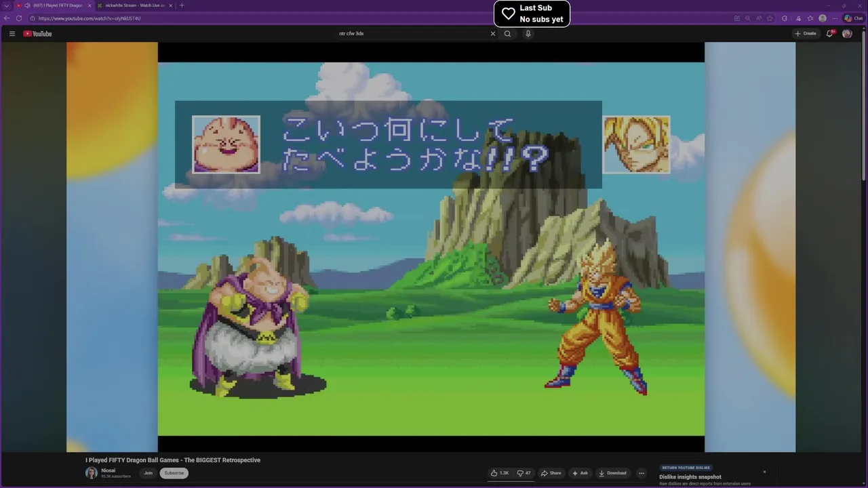Open YouTube notifications bell
Screen dimensions: 868x488
coord(829,33)
